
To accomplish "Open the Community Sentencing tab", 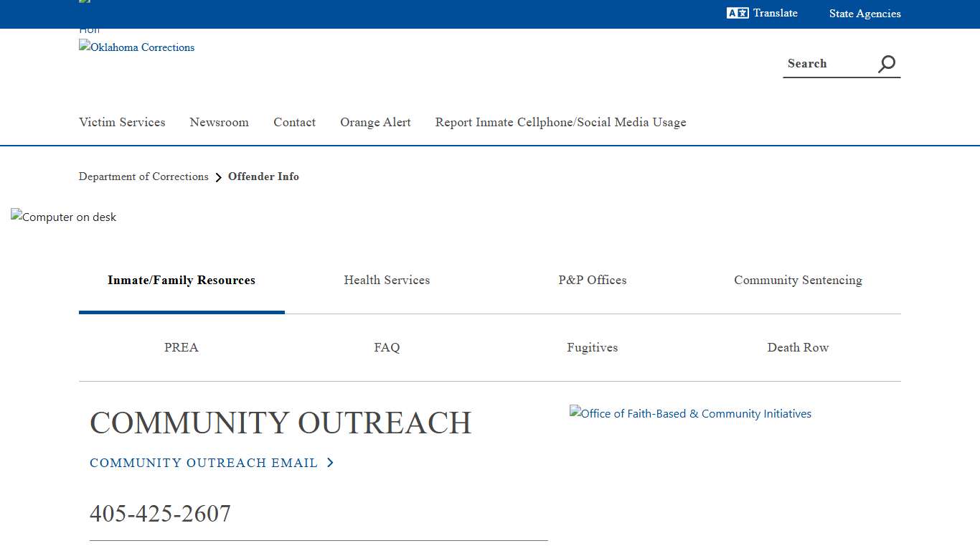I will pyautogui.click(x=798, y=280).
